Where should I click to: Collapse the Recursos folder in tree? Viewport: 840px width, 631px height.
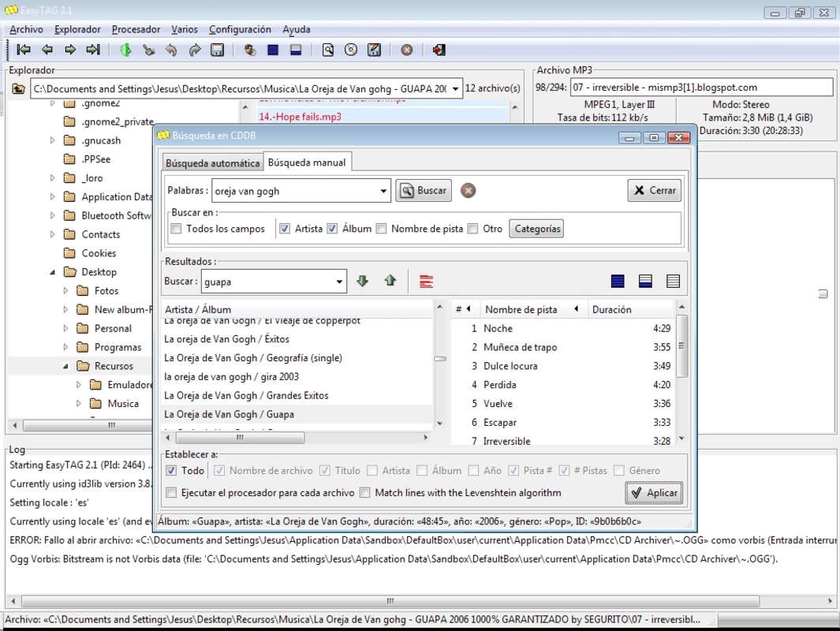pyautogui.click(x=65, y=366)
